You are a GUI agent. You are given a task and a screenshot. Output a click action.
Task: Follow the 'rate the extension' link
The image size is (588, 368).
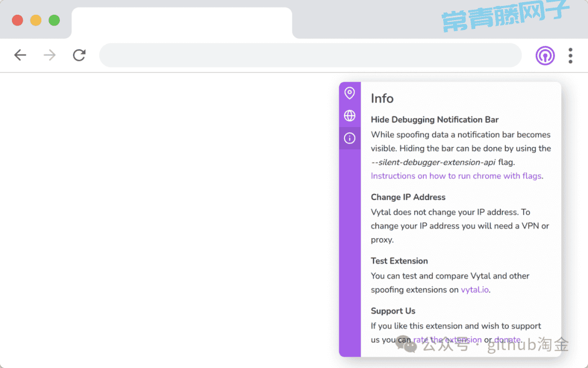(x=448, y=340)
